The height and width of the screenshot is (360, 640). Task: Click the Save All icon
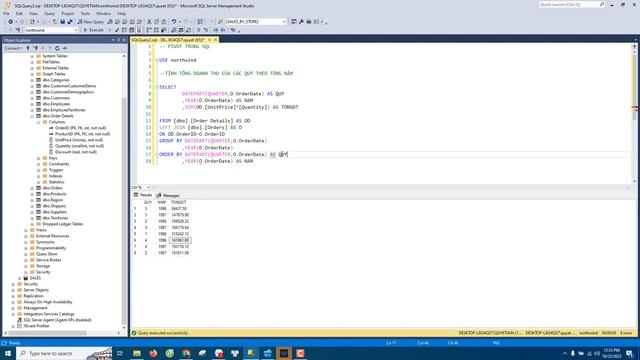pyautogui.click(x=70, y=22)
